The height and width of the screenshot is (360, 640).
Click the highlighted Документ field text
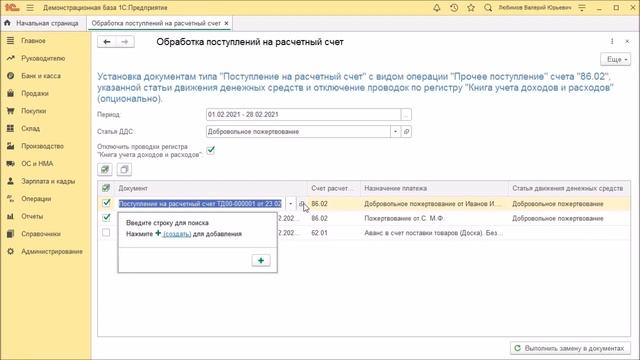pyautogui.click(x=200, y=204)
